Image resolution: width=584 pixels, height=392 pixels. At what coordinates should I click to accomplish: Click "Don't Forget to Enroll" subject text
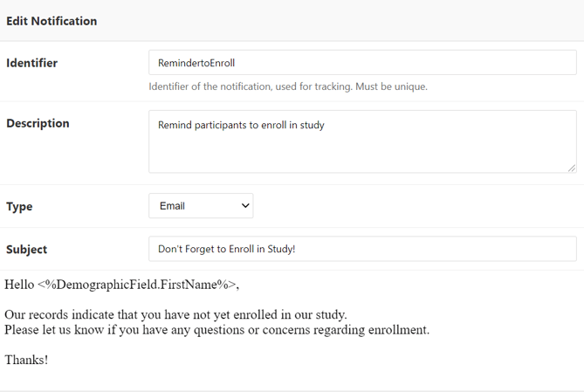click(x=226, y=249)
